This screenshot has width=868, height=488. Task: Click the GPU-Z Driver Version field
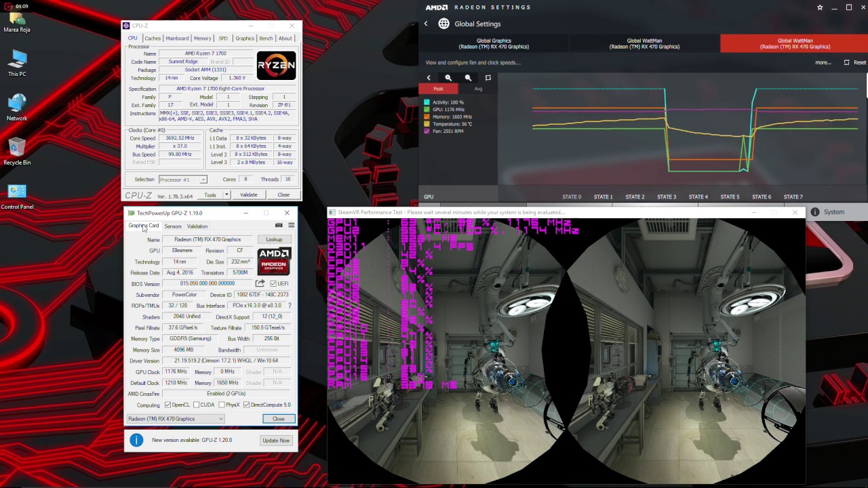pos(226,361)
